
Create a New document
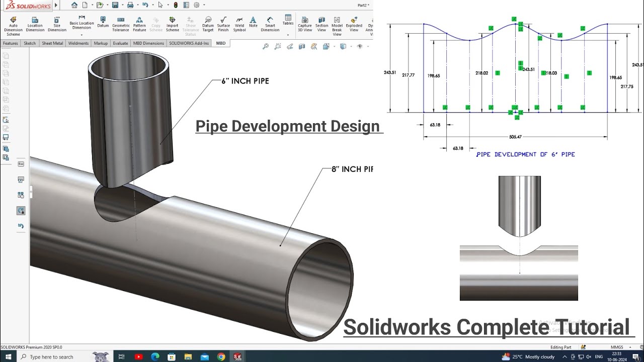(x=85, y=5)
